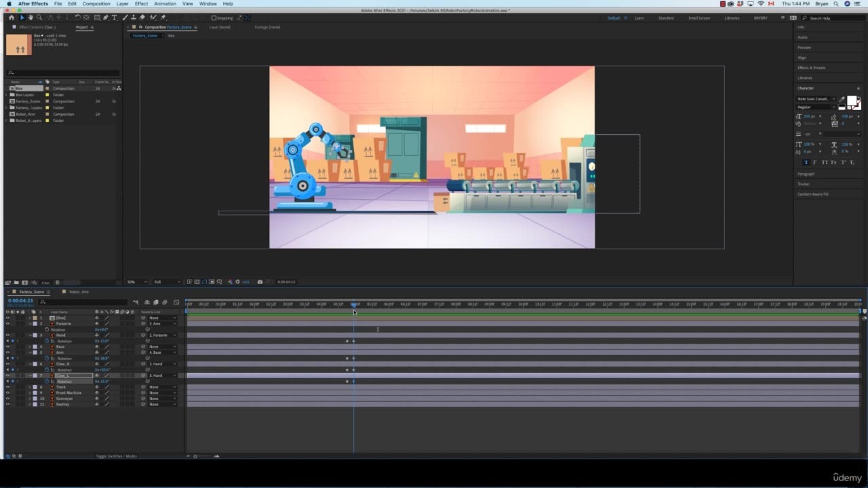Expand the Track layer properties
The image size is (868, 488).
coord(30,387)
